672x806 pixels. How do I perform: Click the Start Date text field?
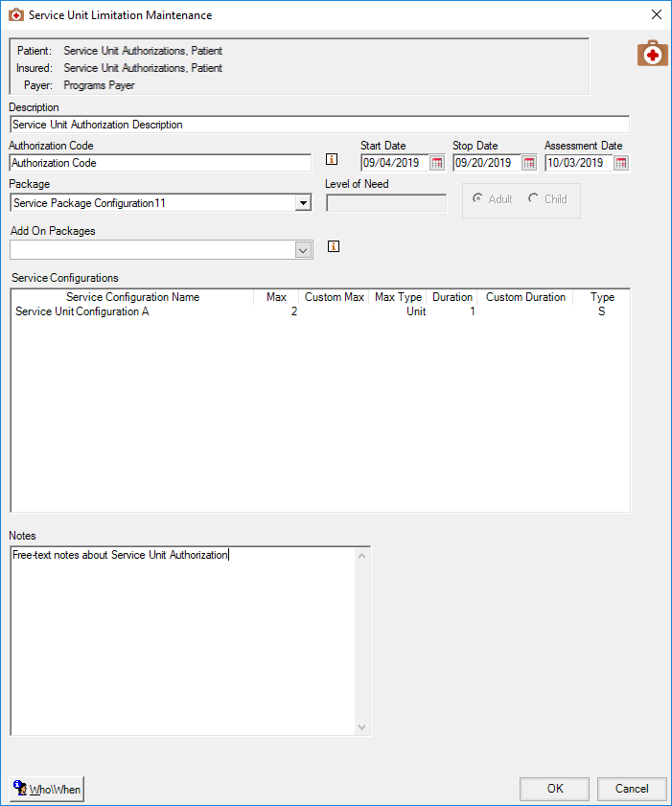click(x=395, y=163)
